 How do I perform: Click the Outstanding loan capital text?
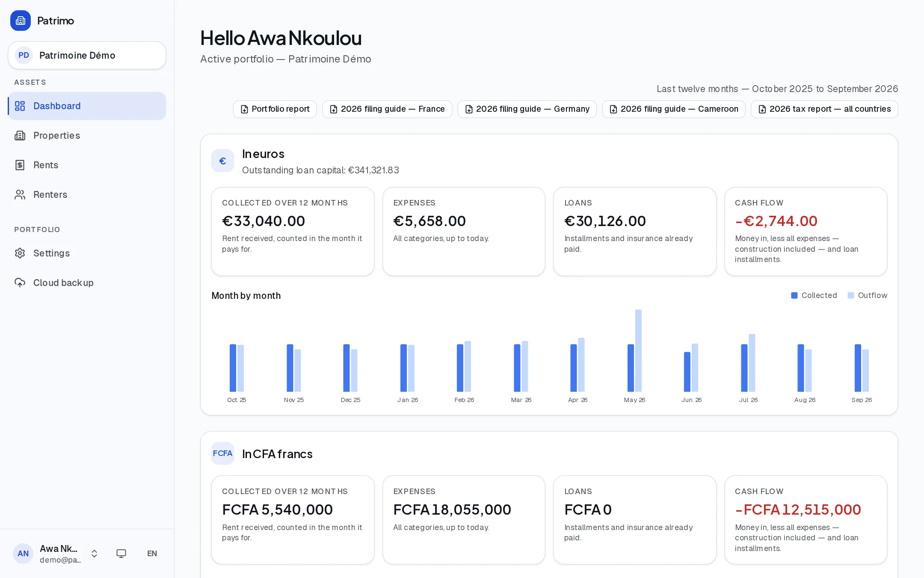(x=320, y=170)
